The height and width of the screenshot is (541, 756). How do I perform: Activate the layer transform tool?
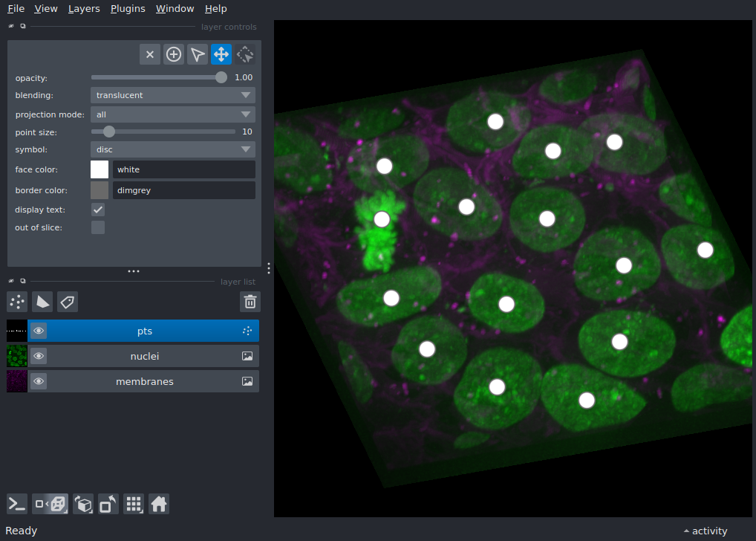click(244, 54)
